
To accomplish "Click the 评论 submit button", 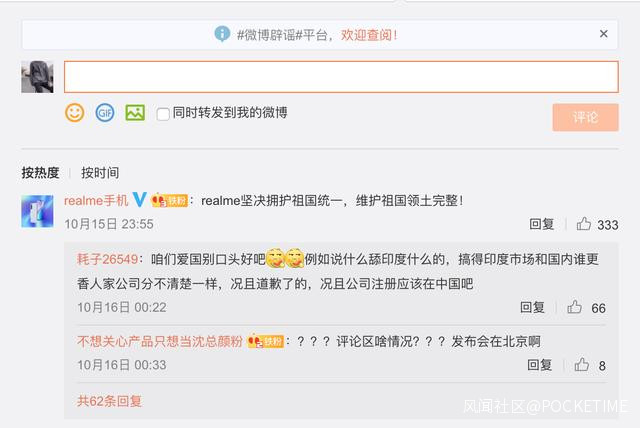I will (x=585, y=118).
